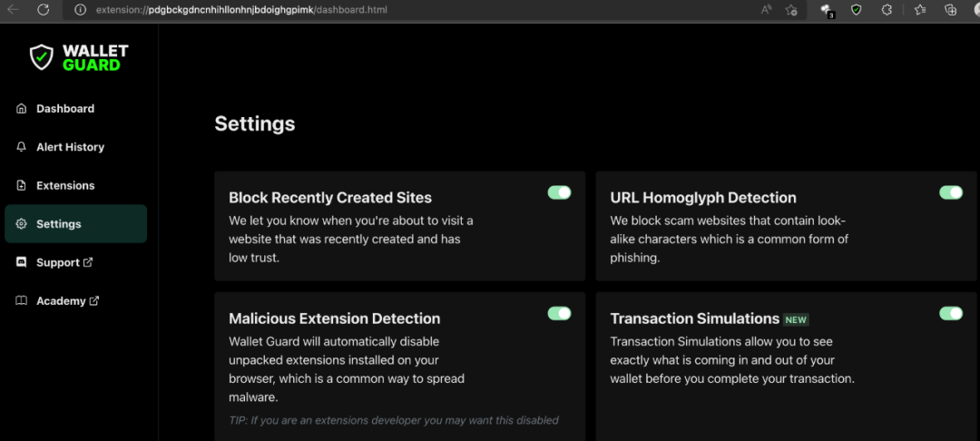This screenshot has width=980, height=441.
Task: Open Support external link
Action: (57, 262)
